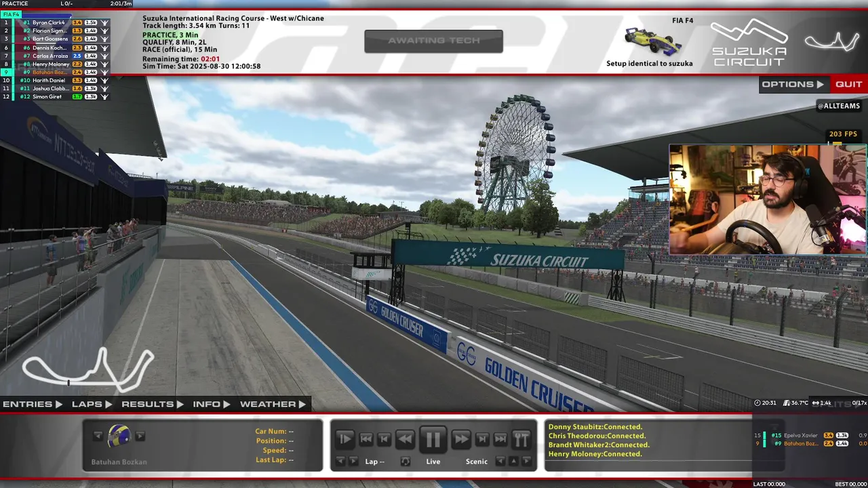Click the Live label in replay controls
Image resolution: width=868 pixels, height=488 pixels.
point(433,462)
